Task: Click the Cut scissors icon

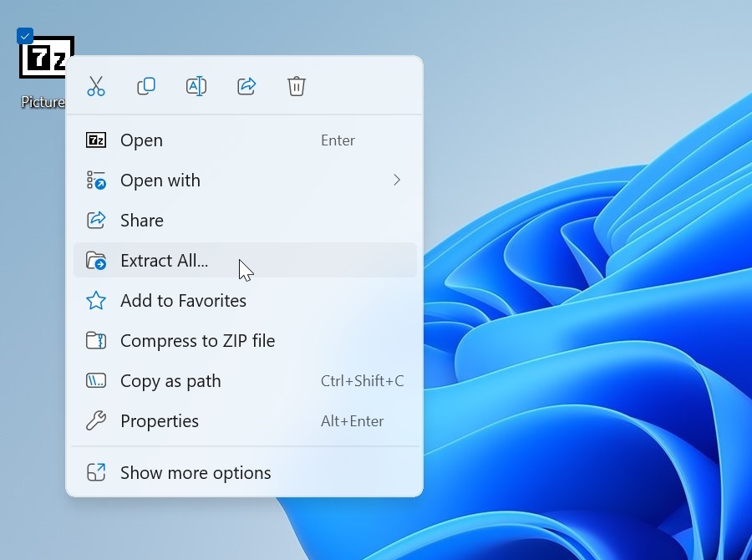Action: (x=96, y=86)
